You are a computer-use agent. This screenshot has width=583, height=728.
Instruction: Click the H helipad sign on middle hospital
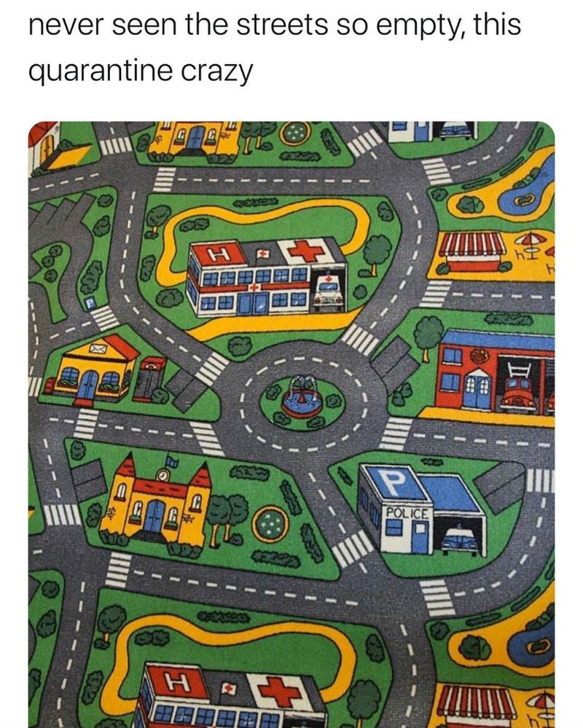click(218, 254)
